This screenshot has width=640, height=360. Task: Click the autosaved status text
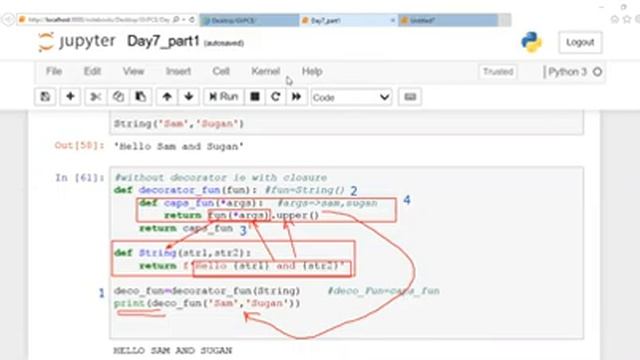tap(224, 43)
